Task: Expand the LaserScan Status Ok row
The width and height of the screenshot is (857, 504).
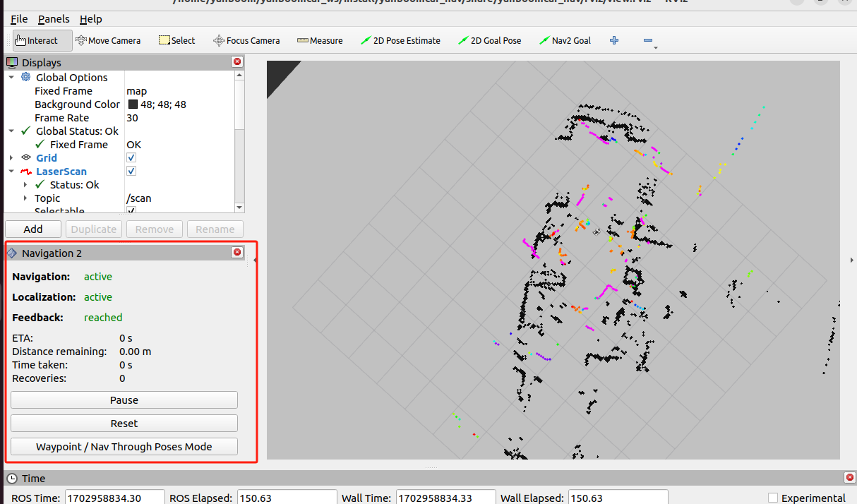Action: (25, 184)
